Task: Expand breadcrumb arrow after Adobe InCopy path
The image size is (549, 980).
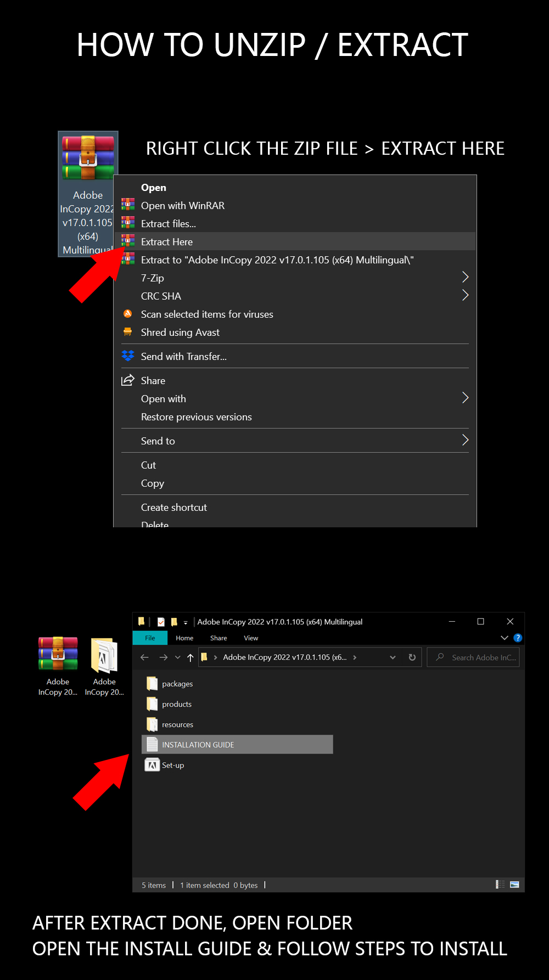Action: coord(355,657)
